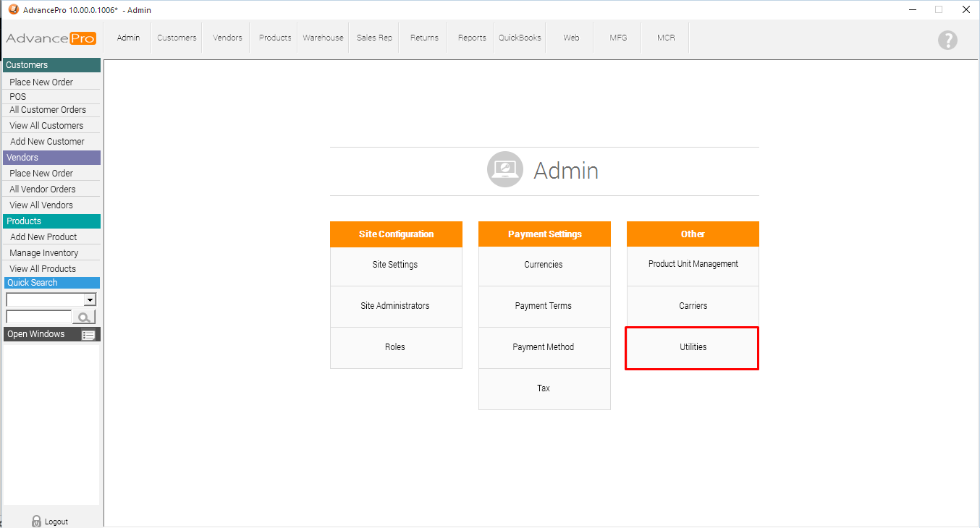Open the Warehouse menu
Screen dimensions: 980x528
point(323,38)
